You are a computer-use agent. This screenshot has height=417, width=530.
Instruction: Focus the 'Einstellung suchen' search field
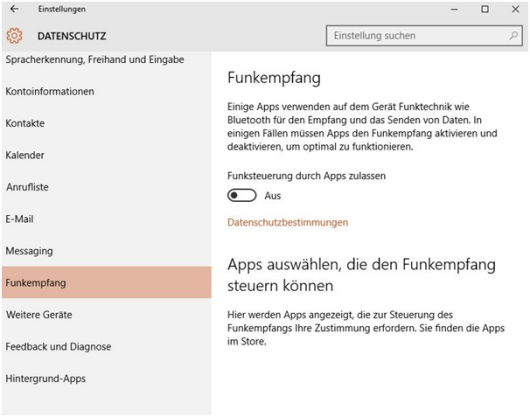point(424,35)
